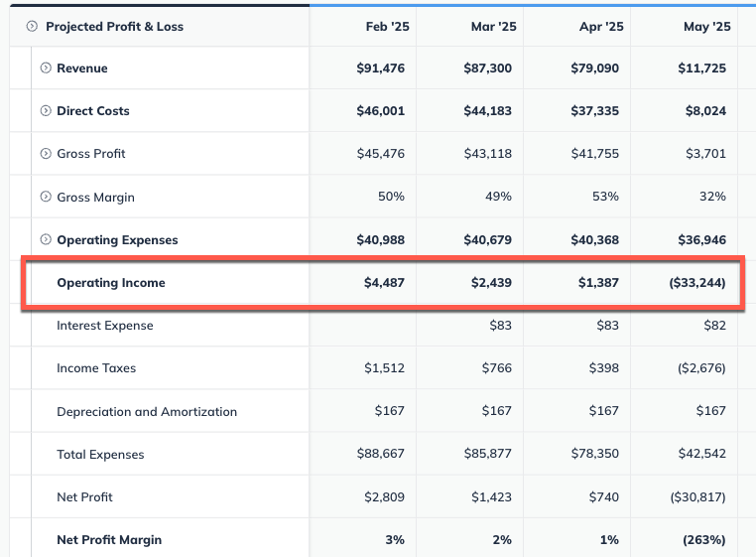This screenshot has height=557, width=756.
Task: Click May '25 Interest Expense value $82
Action: [714, 326]
